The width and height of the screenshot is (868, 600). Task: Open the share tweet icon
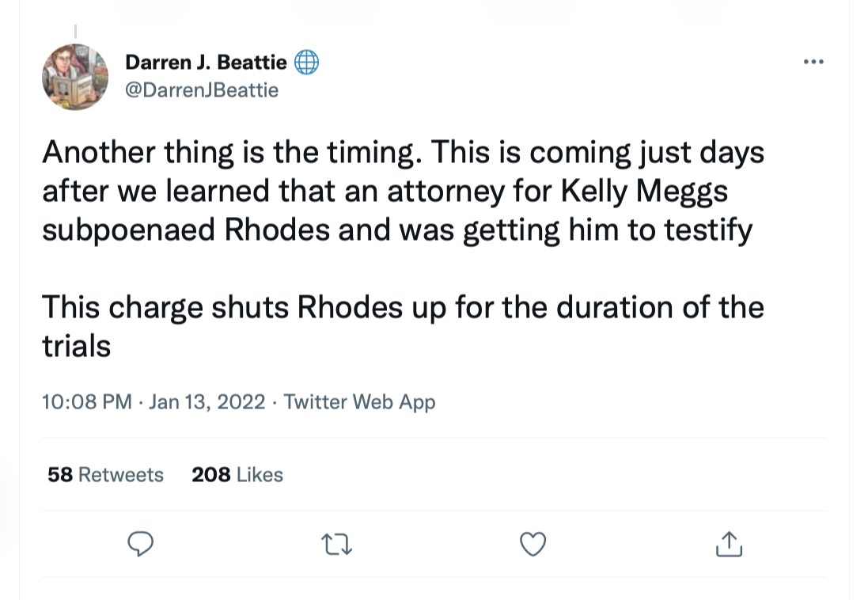point(729,543)
